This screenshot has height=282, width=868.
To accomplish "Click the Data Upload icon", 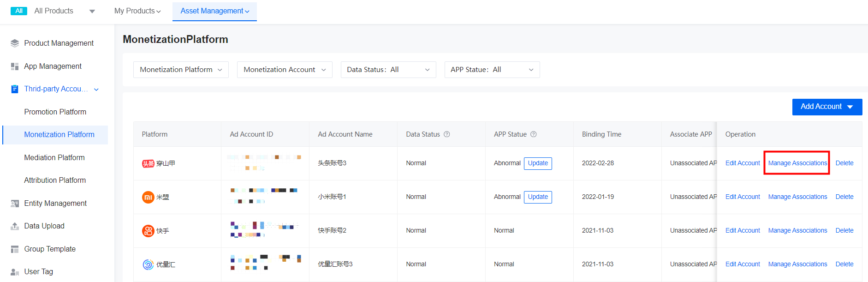I will pos(15,226).
